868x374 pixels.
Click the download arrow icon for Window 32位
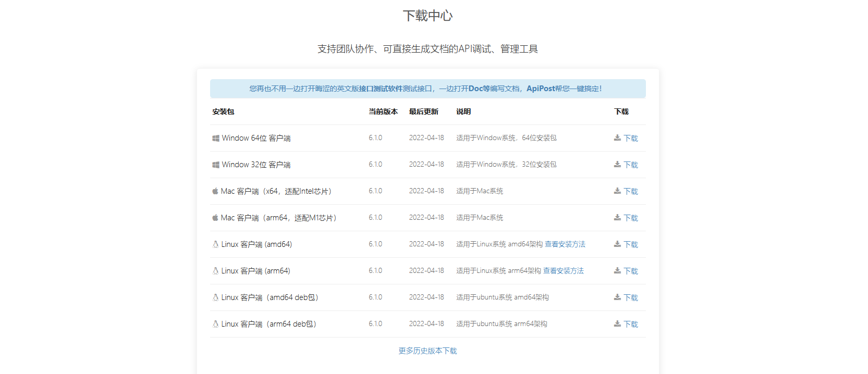(x=617, y=165)
